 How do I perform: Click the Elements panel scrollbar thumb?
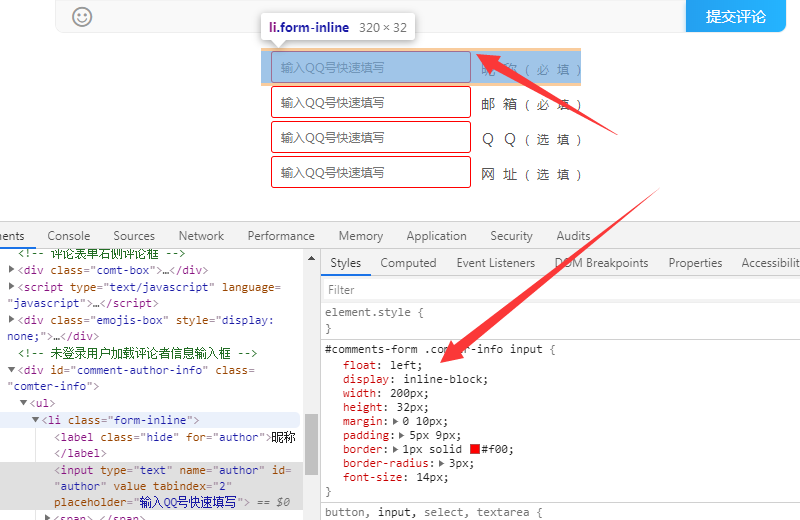click(x=312, y=444)
